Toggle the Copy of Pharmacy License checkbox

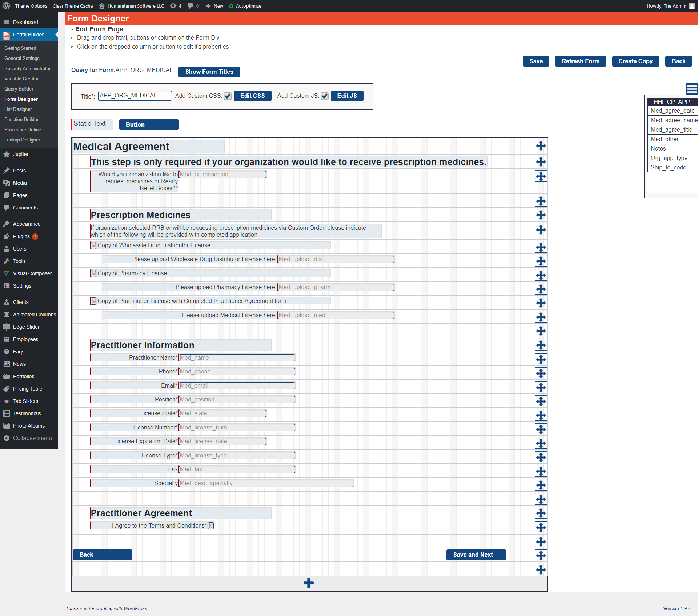click(94, 273)
